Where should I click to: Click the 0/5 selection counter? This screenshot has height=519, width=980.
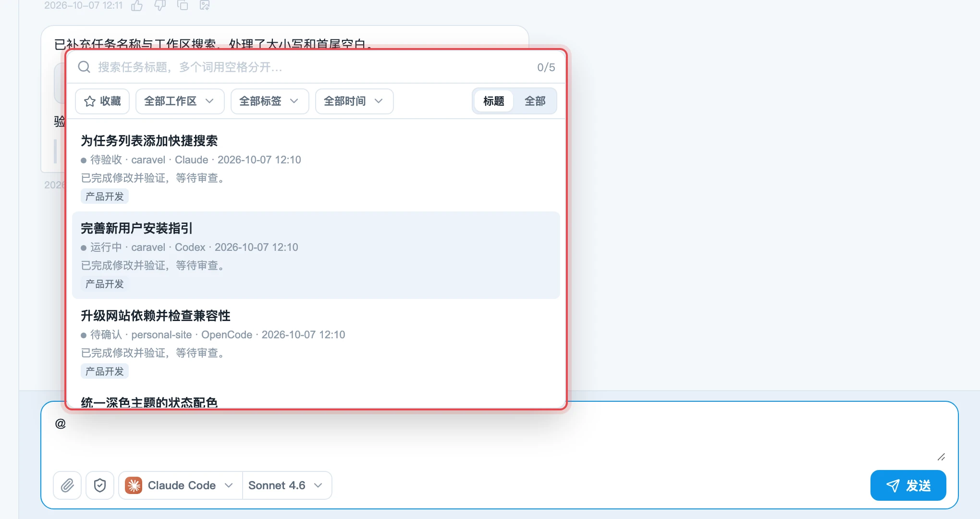[546, 67]
